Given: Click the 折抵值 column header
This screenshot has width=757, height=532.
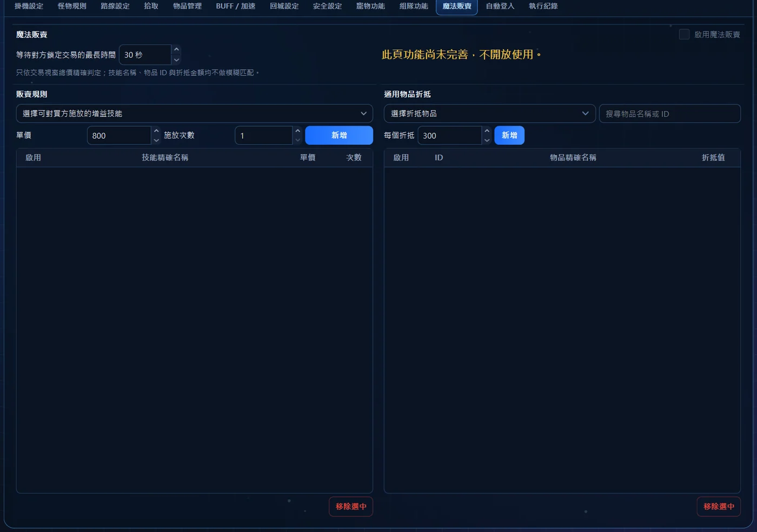Looking at the screenshot, I should click(713, 158).
